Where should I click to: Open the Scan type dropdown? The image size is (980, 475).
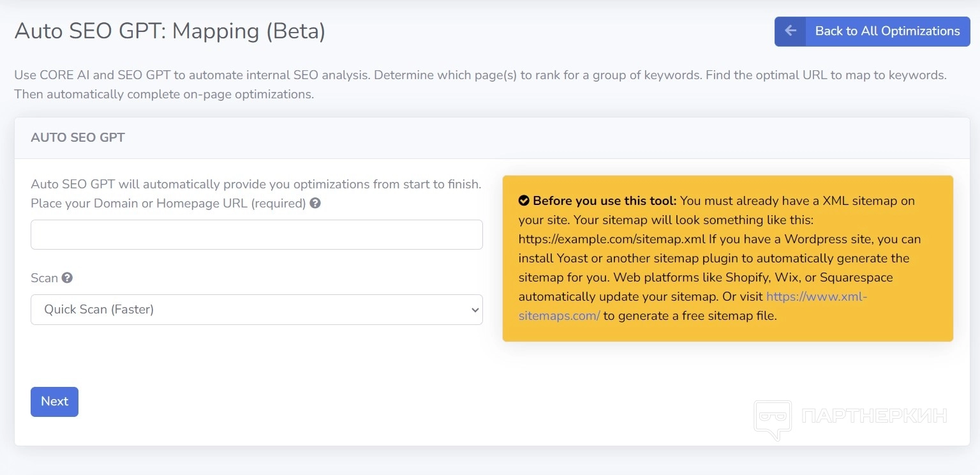pos(256,310)
